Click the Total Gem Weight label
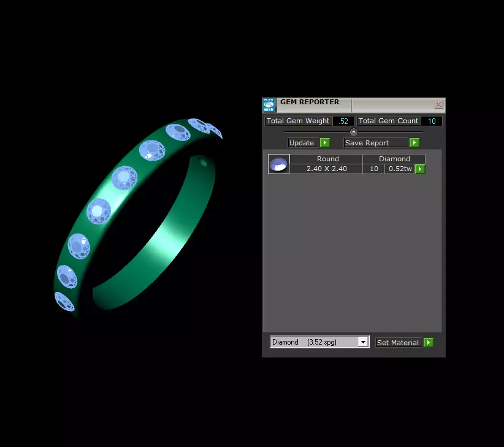This screenshot has height=447, width=504. click(298, 121)
